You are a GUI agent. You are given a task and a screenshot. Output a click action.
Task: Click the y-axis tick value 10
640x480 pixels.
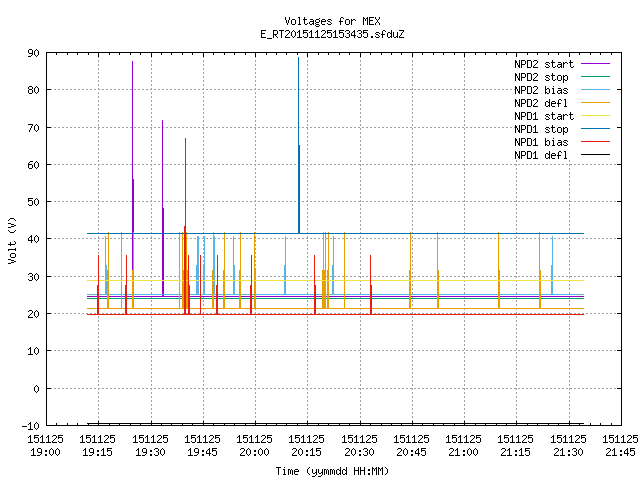(x=33, y=351)
